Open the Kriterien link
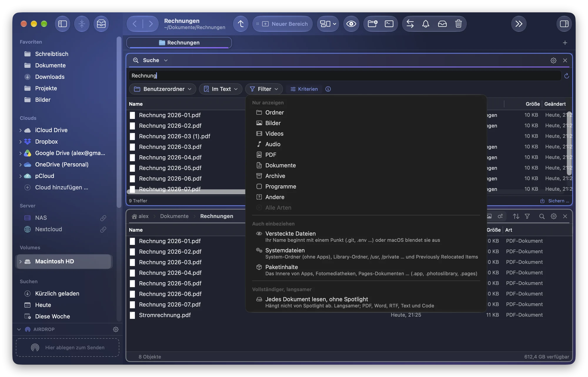 pos(304,89)
